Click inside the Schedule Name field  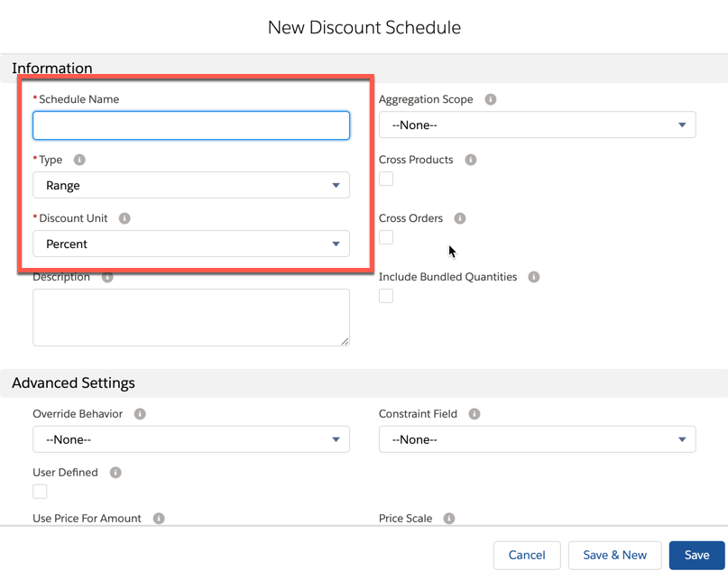191,125
